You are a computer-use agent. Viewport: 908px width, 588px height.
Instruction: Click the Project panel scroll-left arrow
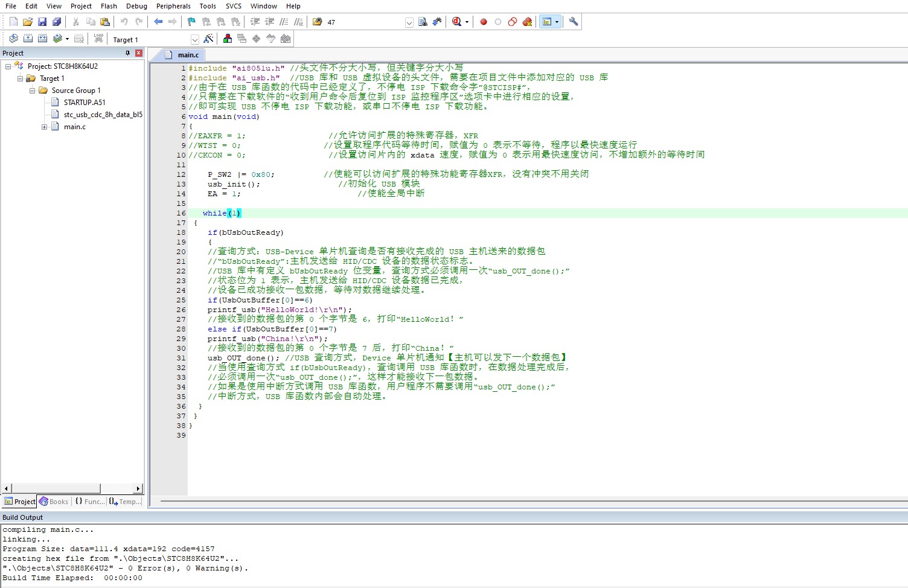[x=7, y=488]
